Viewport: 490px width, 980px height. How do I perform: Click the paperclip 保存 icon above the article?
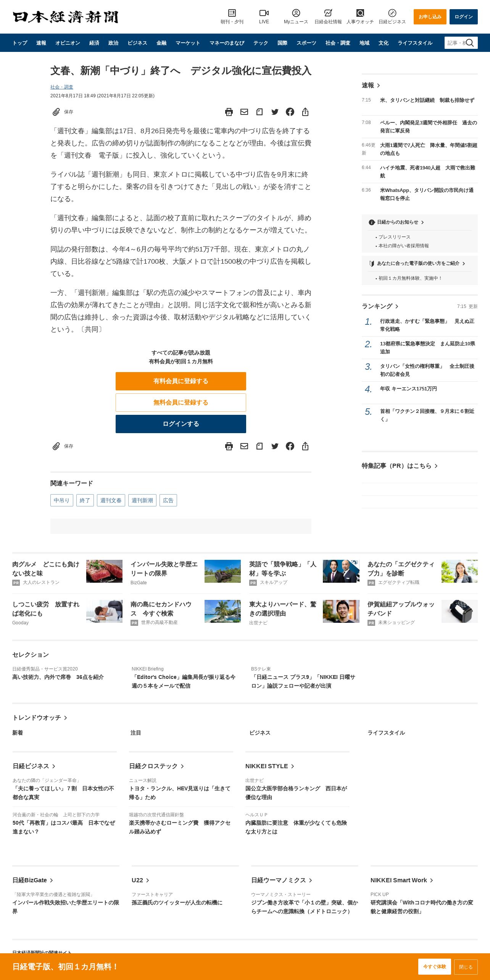pos(56,112)
